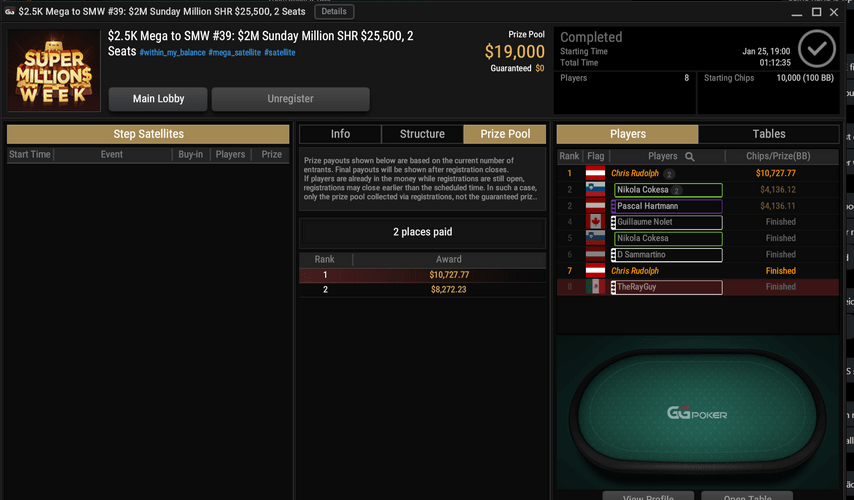Open the Details button in title bar
Viewport: 854px width, 500px height.
334,11
